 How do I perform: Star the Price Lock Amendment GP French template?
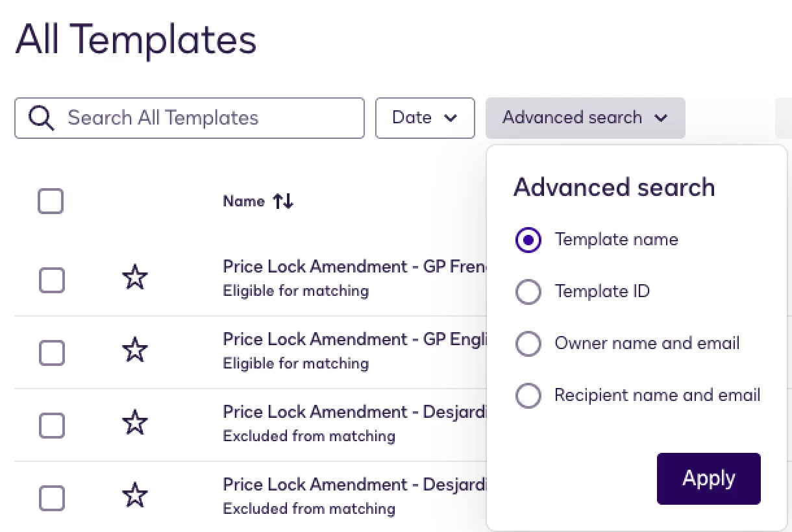point(134,278)
